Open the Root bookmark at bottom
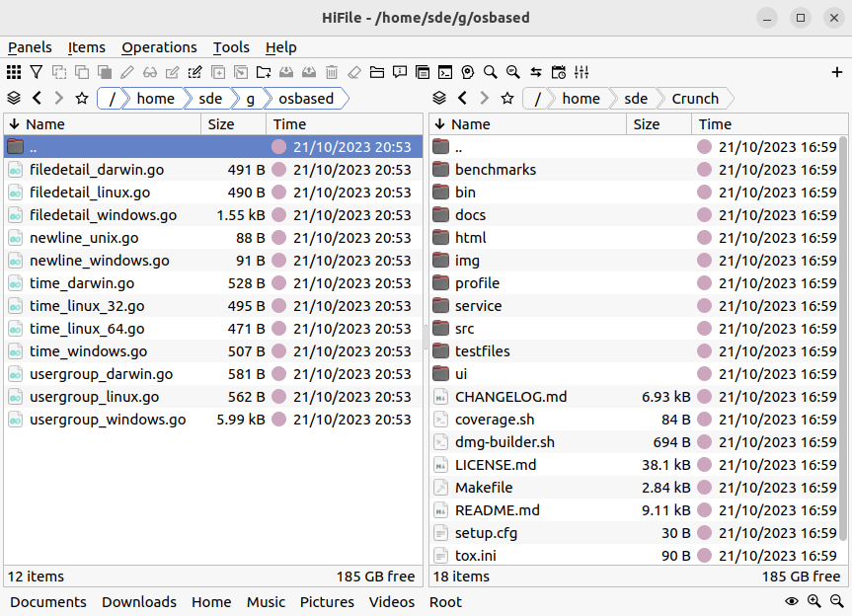 coord(445,602)
